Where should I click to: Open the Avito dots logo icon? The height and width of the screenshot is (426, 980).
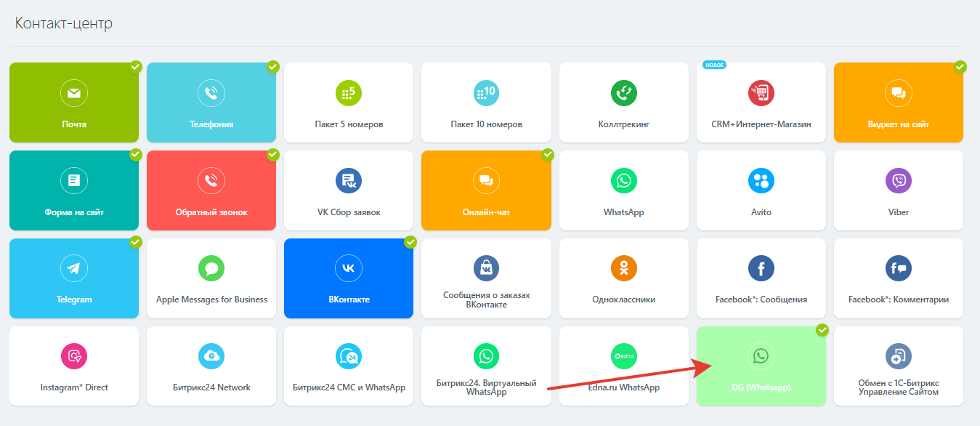[761, 181]
